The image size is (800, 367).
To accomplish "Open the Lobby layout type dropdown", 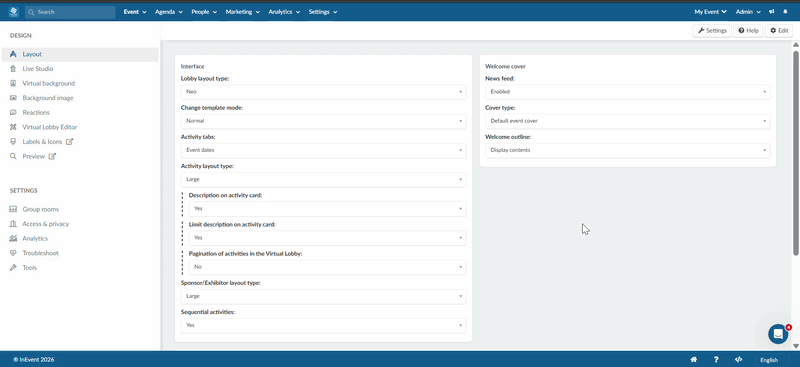I will (x=323, y=92).
